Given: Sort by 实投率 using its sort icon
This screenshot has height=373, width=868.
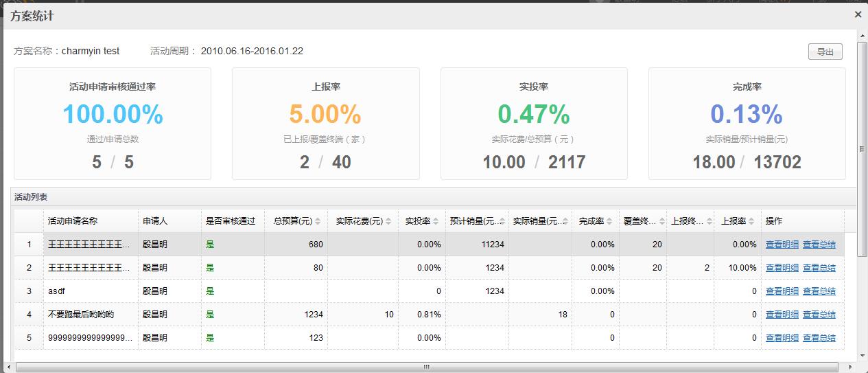Looking at the screenshot, I should (x=436, y=221).
